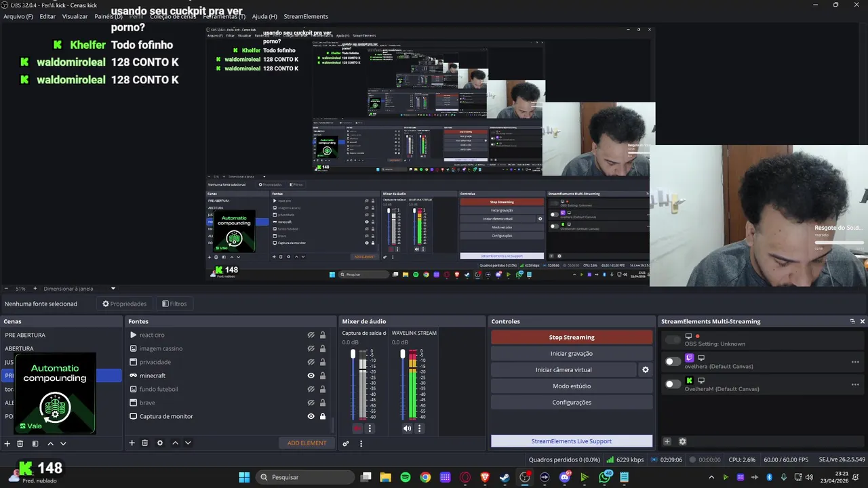This screenshot has width=868, height=488.
Task: Click the ADD ELEMENT button
Action: [307, 443]
